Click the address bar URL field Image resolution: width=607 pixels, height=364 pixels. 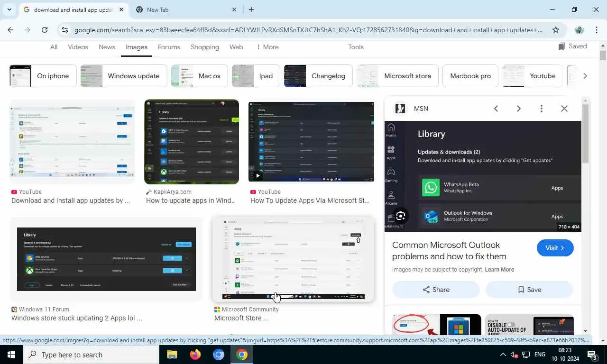tap(308, 30)
